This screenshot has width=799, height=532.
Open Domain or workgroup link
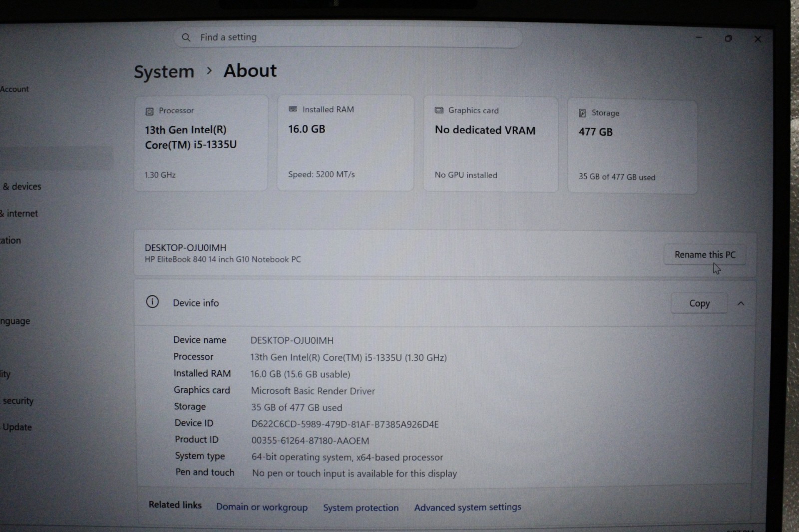click(262, 507)
